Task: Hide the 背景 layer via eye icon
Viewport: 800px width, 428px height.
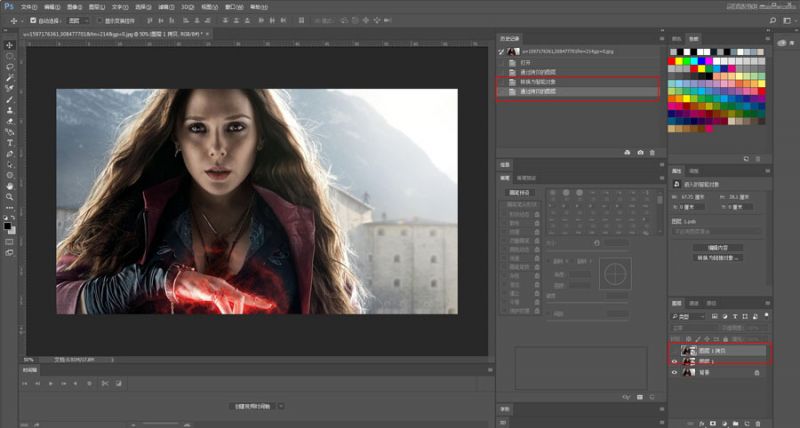Action: pos(673,372)
